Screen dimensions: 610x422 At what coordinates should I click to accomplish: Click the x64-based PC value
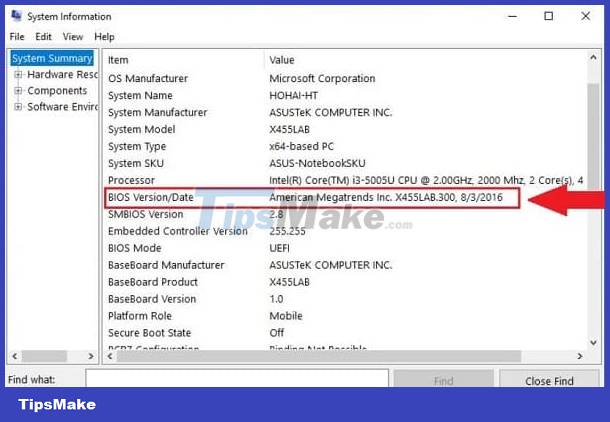coord(301,147)
